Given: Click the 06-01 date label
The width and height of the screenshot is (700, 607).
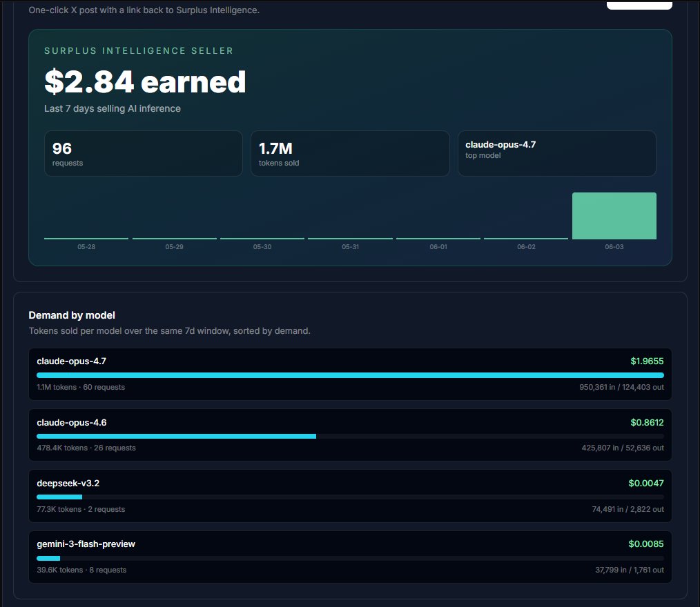Looking at the screenshot, I should tap(438, 247).
